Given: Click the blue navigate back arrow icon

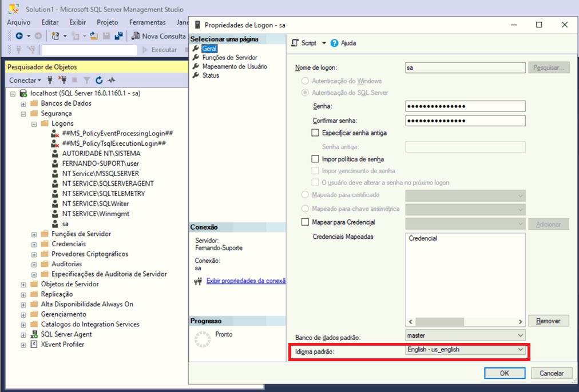Looking at the screenshot, I should pyautogui.click(x=19, y=36).
